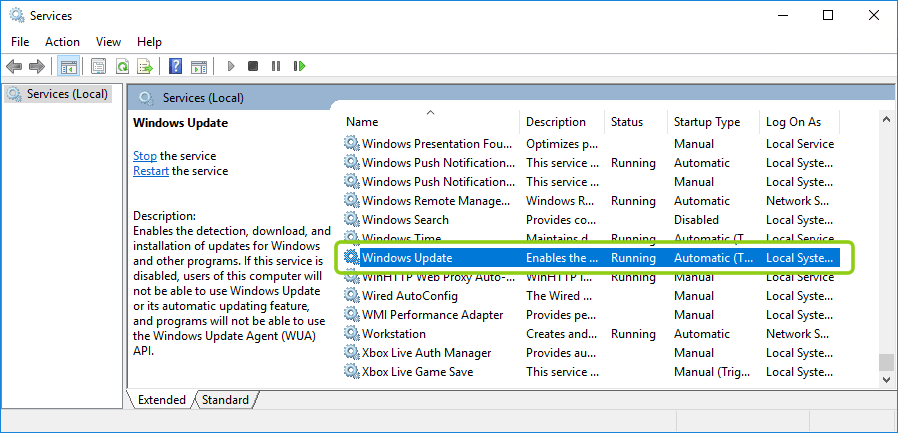Click the Show/Hide Console Tree icon
This screenshot has width=898, height=433.
tap(69, 67)
